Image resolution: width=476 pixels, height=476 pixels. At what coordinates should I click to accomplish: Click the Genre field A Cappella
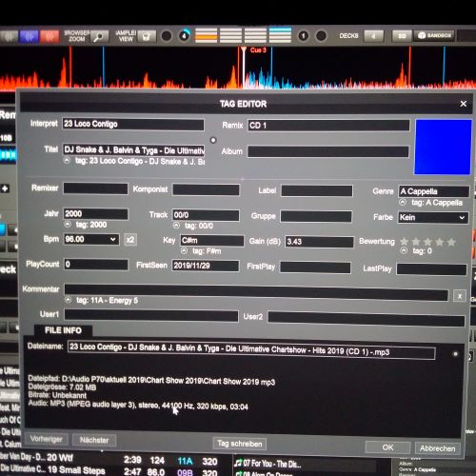point(433,191)
